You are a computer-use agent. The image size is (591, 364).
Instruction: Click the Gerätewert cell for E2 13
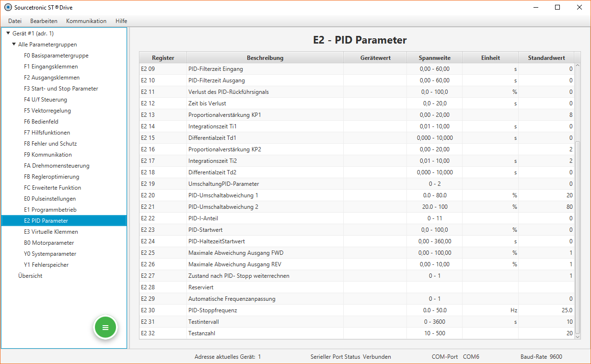point(375,115)
